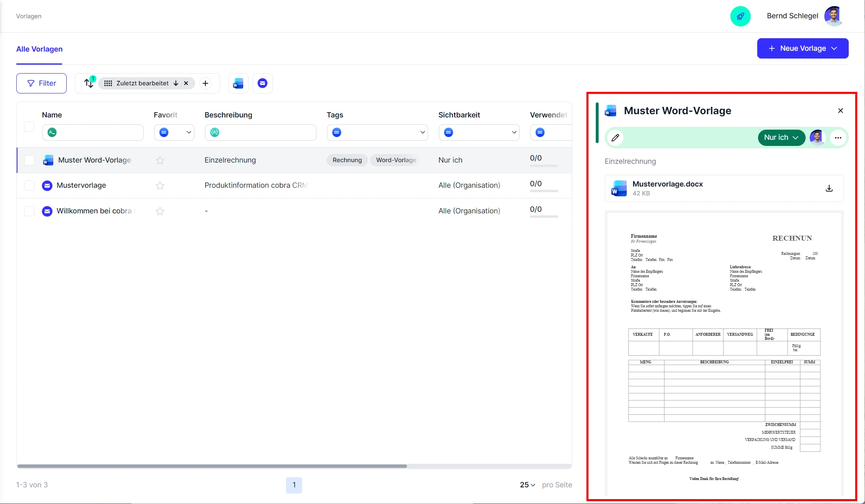Click Word icon of Muster Word-Vorlage row

pos(48,160)
